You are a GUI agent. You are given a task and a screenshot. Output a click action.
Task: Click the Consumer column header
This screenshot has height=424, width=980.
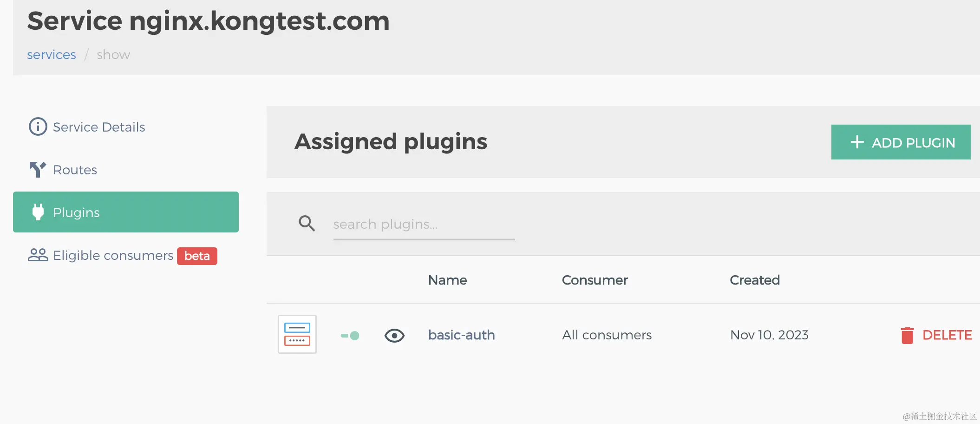[595, 280]
